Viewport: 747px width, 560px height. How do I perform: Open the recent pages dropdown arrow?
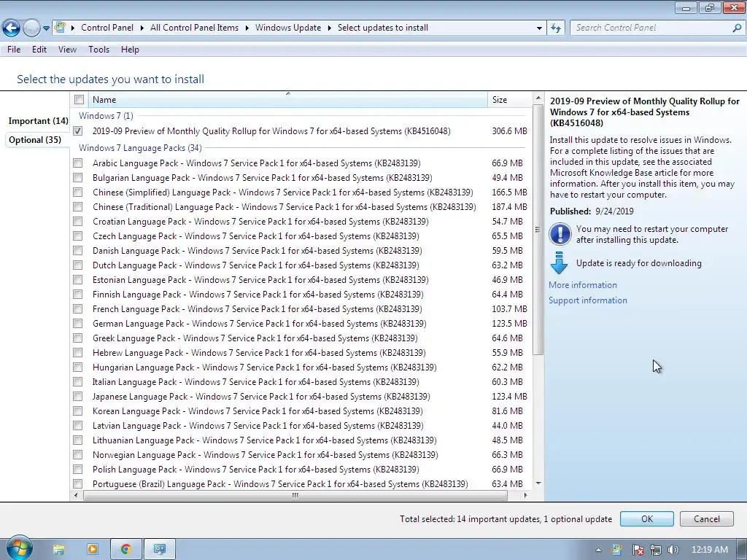(x=46, y=28)
